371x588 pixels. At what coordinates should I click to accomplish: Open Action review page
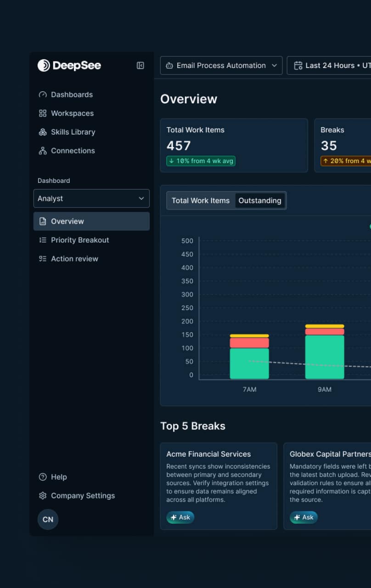[x=91, y=259]
